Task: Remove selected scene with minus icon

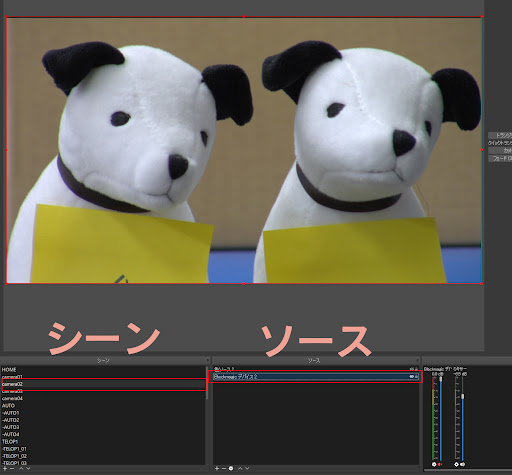Action: point(12,469)
